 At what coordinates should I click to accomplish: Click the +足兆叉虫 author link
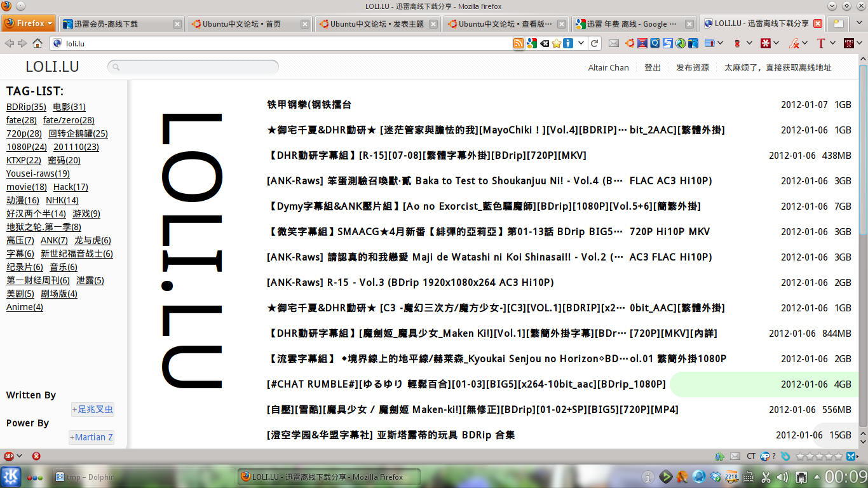tap(93, 410)
